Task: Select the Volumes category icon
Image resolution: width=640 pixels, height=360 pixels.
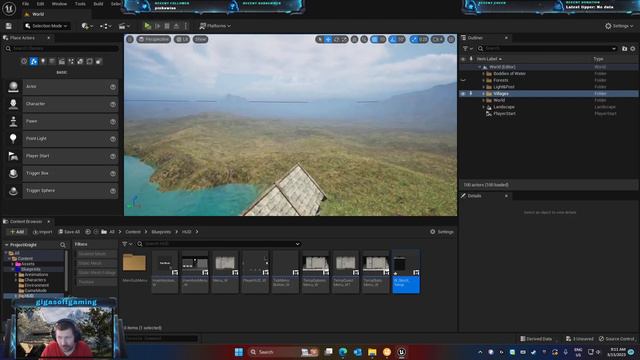Action: coord(89,61)
